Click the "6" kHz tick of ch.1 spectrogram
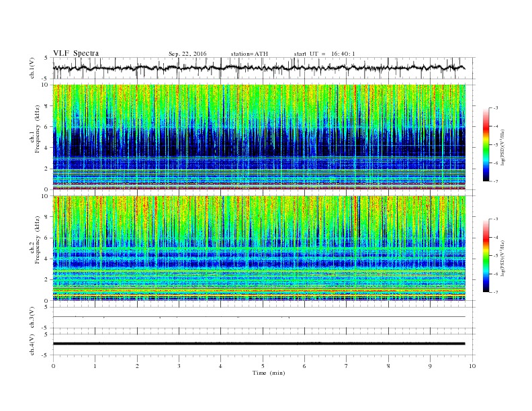532x411 pixels. click(47, 127)
